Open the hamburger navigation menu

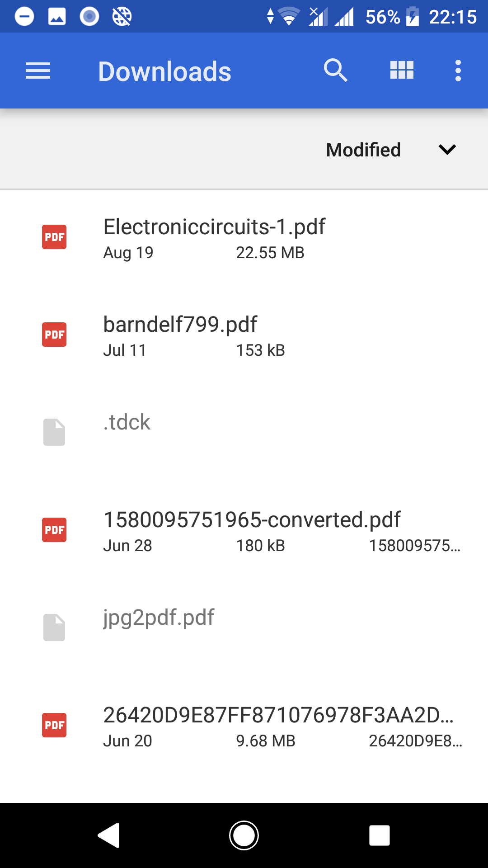pyautogui.click(x=38, y=71)
